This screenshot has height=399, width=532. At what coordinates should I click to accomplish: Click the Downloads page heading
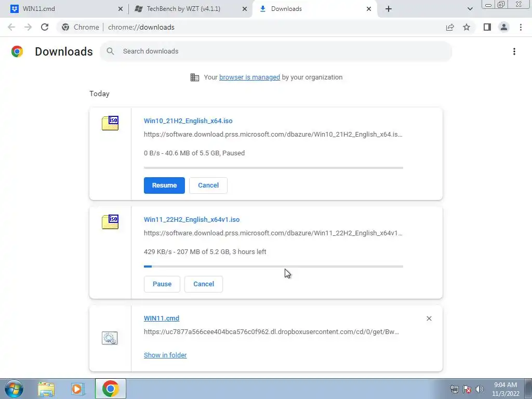click(64, 51)
